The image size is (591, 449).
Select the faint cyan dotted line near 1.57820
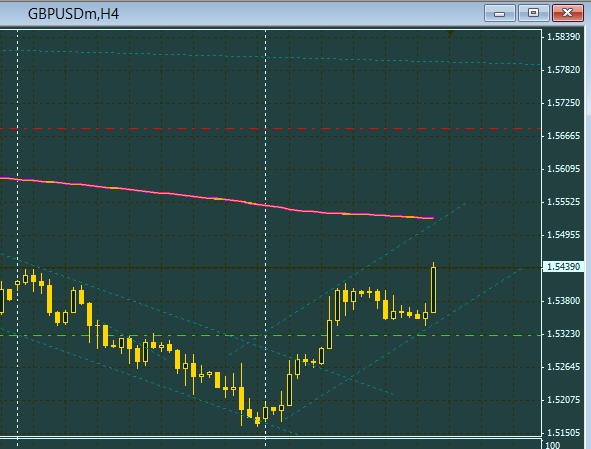click(x=271, y=57)
